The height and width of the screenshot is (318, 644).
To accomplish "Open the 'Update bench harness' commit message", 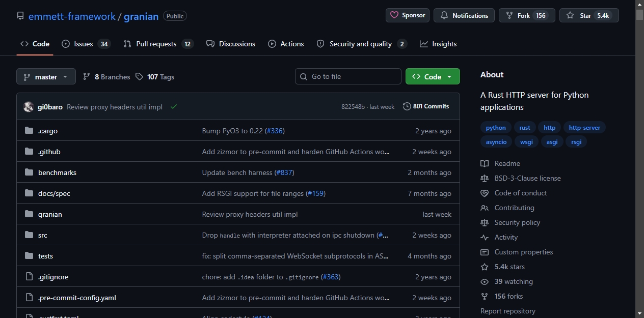I will pos(237,172).
